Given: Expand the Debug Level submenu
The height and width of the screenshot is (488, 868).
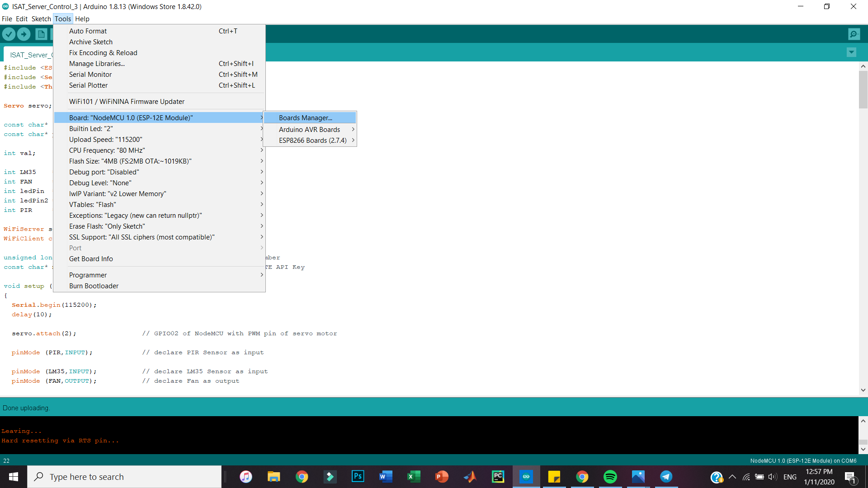Looking at the screenshot, I should pos(159,183).
